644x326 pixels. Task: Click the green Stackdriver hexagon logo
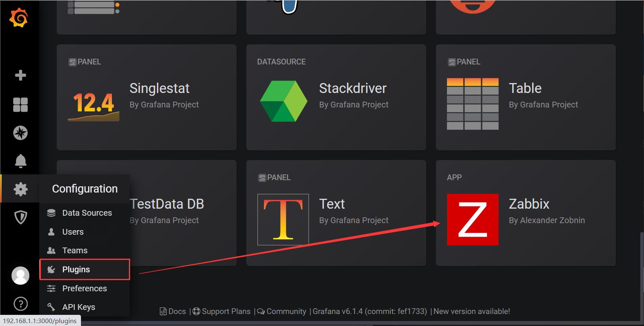tap(283, 101)
